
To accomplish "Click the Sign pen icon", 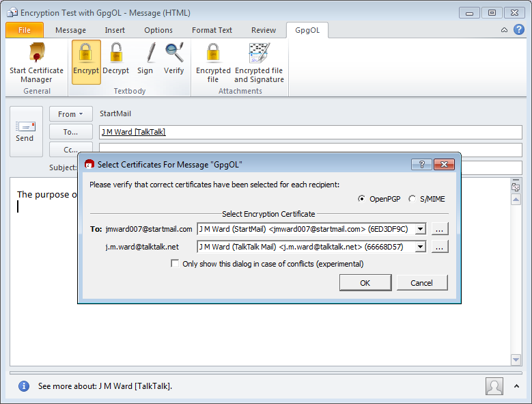I will (x=150, y=53).
